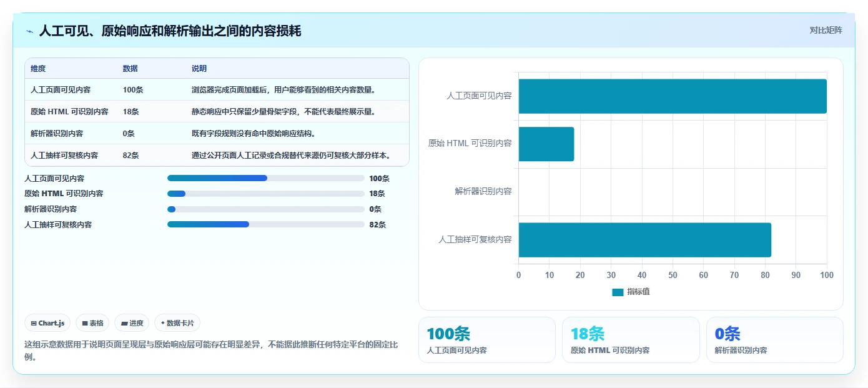
Task: Click the 人工抽样可复核内容 progress bar
Action: click(x=266, y=224)
